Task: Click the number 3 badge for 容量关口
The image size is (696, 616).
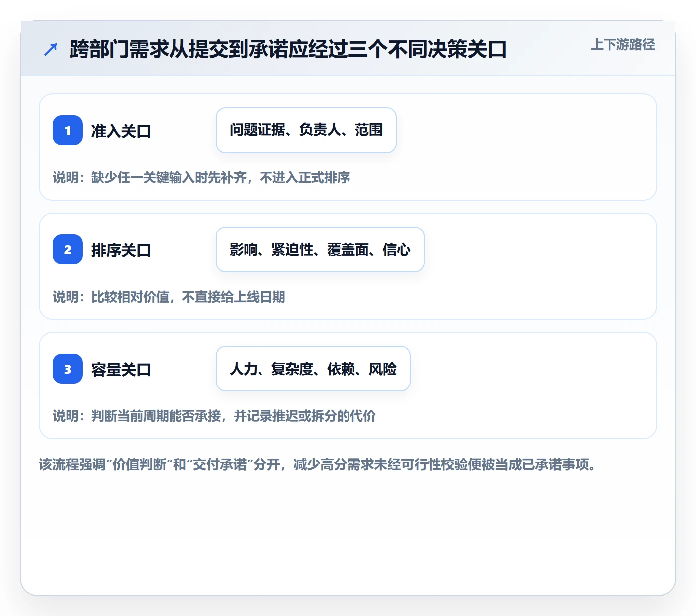Action: tap(68, 369)
